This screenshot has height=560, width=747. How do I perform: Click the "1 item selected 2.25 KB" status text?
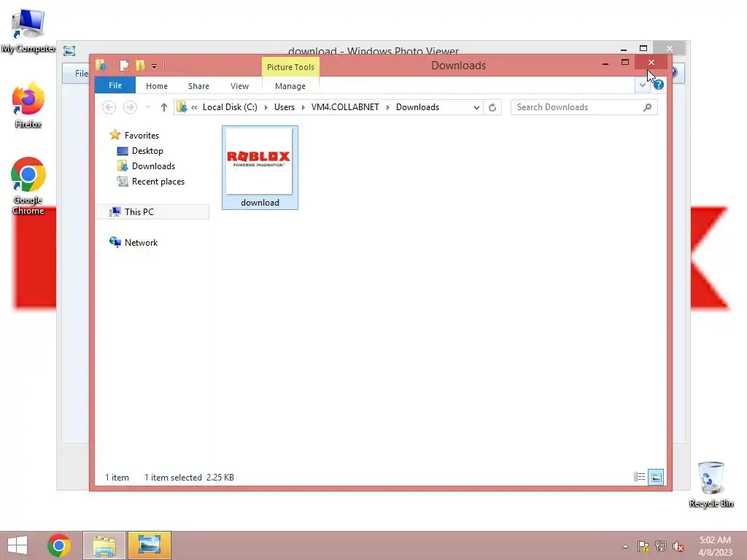[x=189, y=477]
